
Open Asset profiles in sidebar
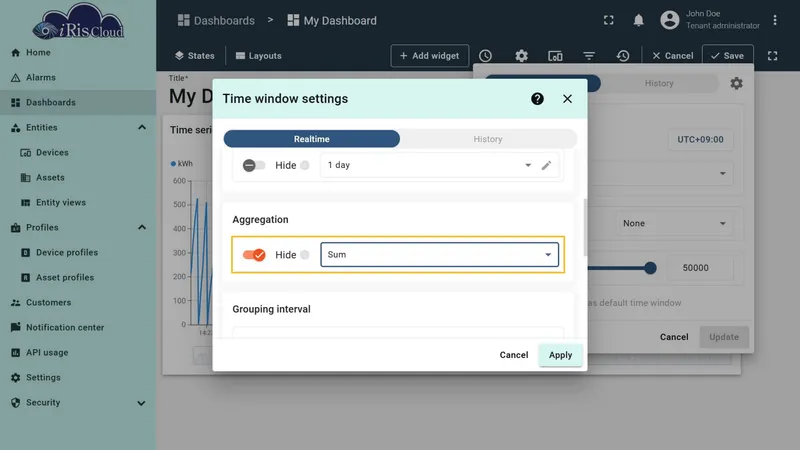[x=78, y=278]
